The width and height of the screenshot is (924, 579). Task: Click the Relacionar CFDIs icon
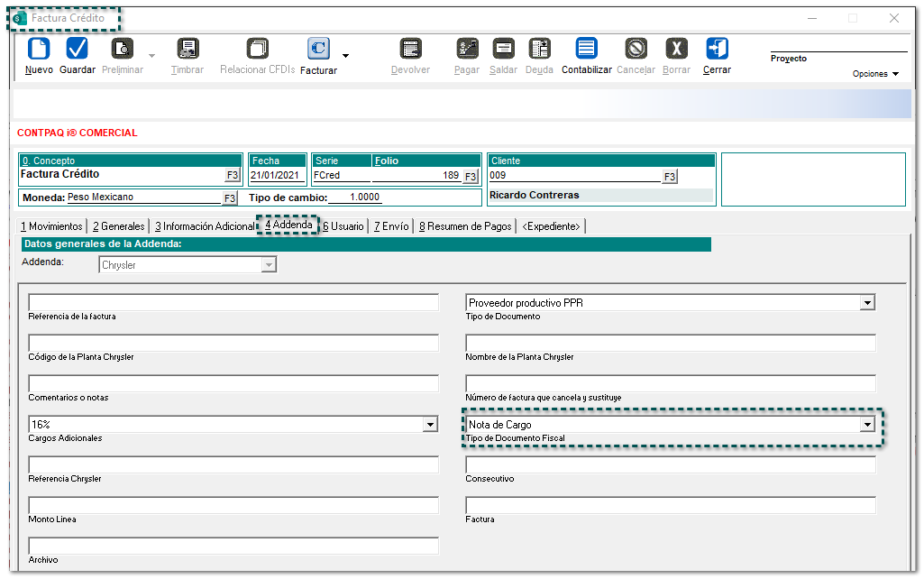258,49
